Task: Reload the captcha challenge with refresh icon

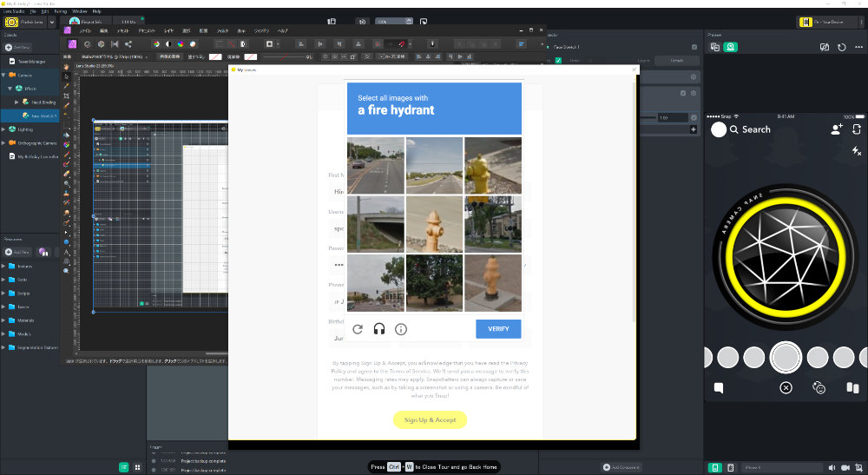Action: click(x=358, y=329)
